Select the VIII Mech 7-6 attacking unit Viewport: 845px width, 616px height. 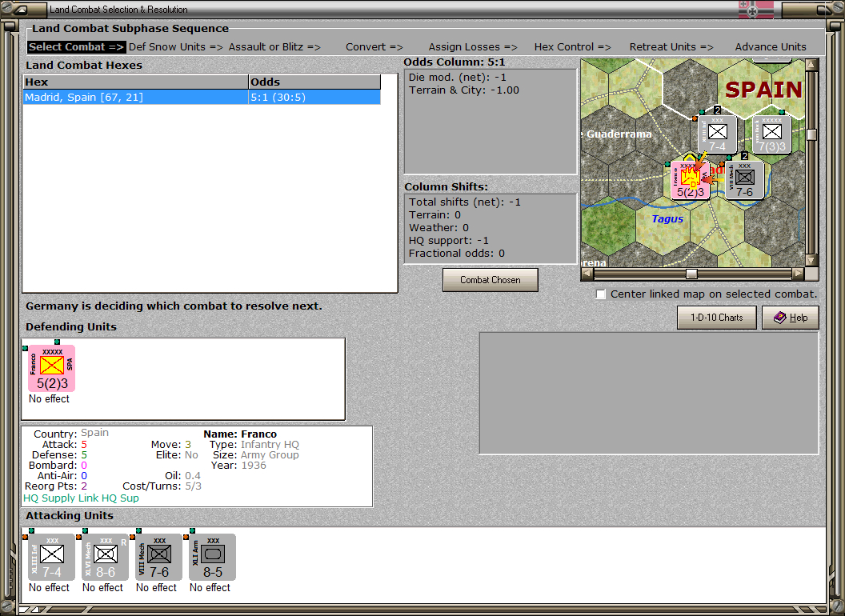coord(159,557)
